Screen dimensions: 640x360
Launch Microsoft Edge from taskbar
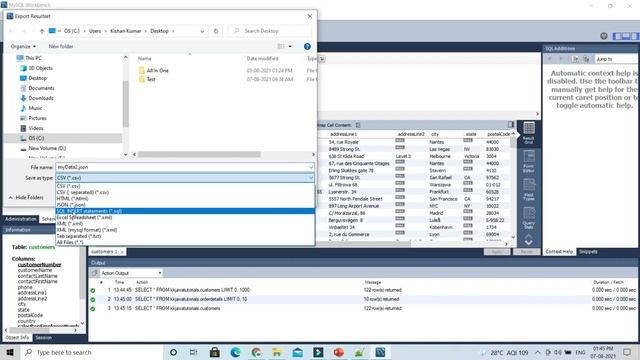(x=236, y=352)
